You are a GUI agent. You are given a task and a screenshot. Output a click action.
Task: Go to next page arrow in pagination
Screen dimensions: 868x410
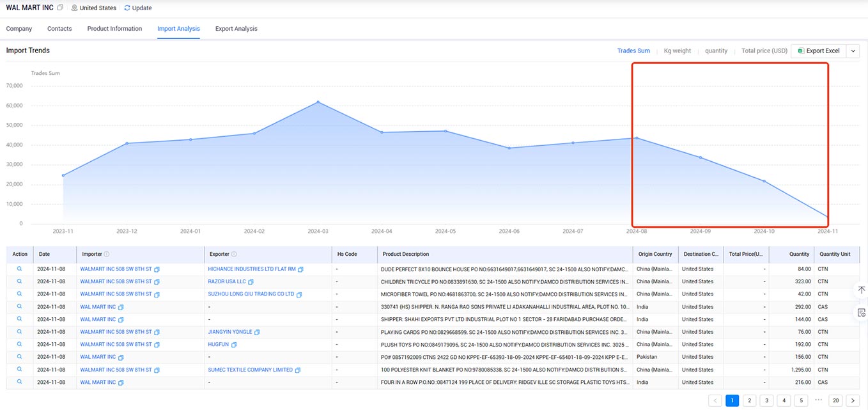[852, 400]
